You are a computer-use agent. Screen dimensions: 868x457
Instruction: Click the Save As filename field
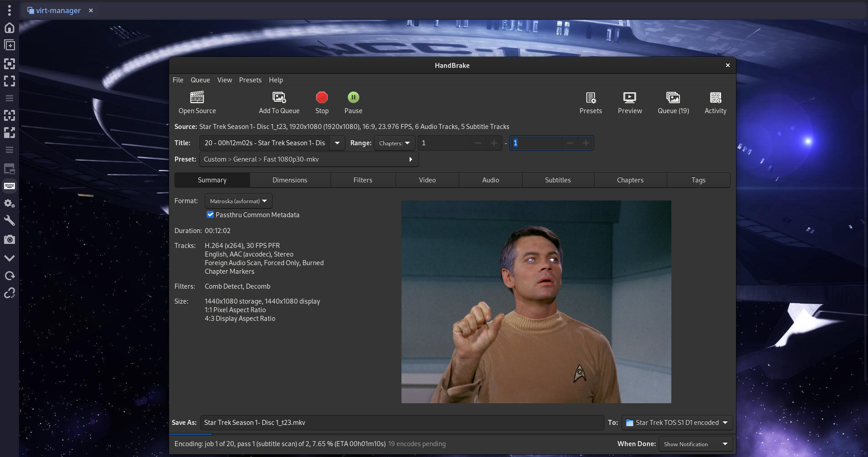tap(401, 423)
